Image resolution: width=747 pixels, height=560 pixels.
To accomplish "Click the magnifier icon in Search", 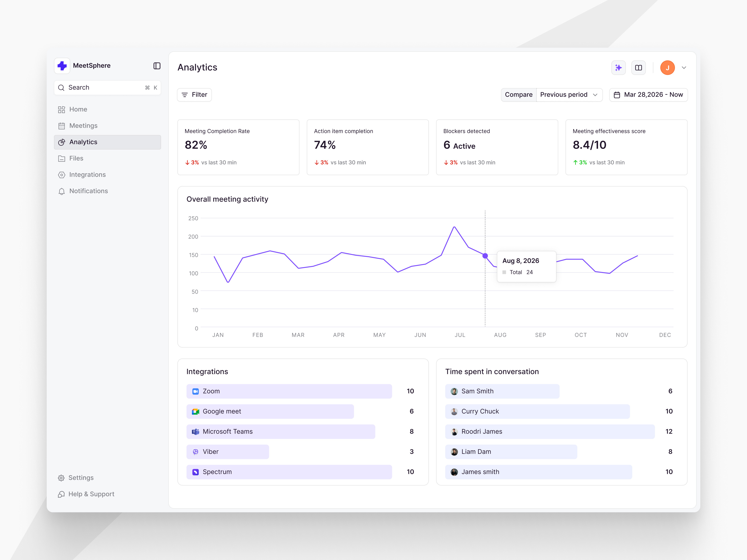I will coord(61,88).
